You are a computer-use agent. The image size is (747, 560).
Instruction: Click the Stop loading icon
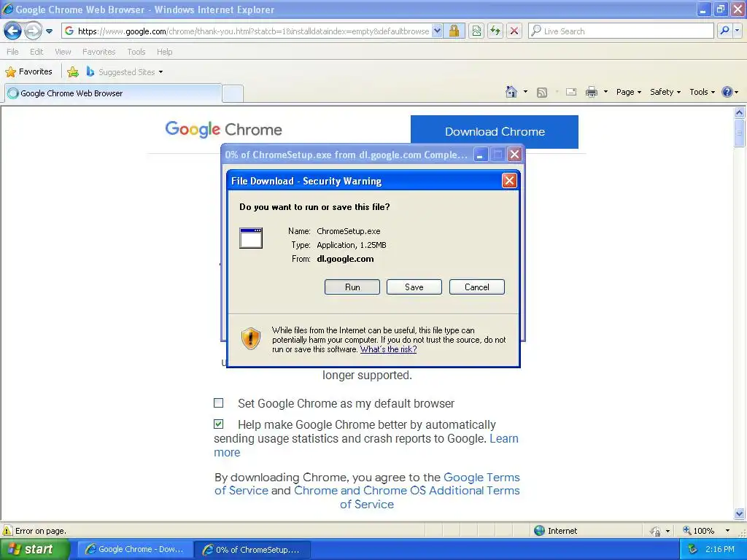click(x=514, y=31)
